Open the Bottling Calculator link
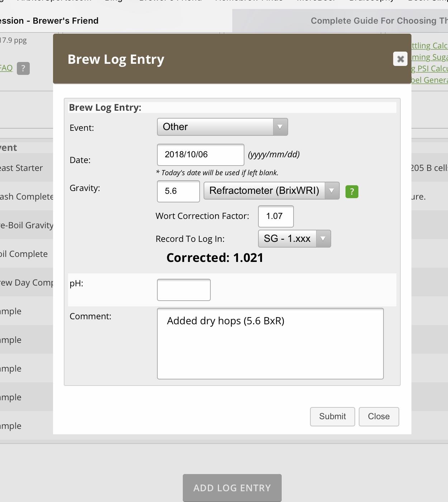 click(429, 46)
